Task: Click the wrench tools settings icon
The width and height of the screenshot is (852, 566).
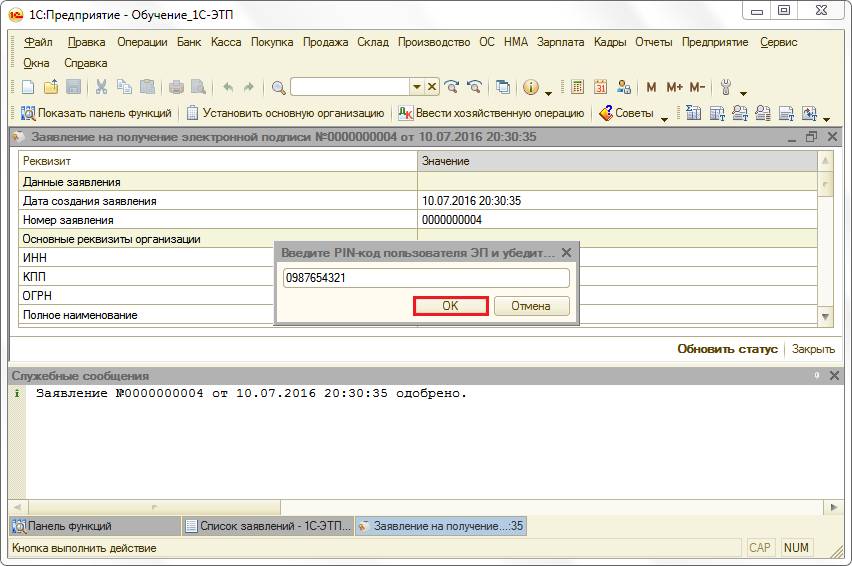Action: click(726, 87)
